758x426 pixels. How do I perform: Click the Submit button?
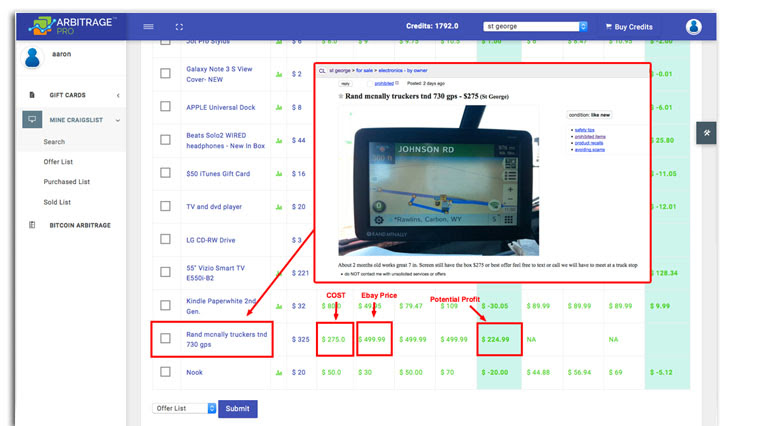(x=237, y=409)
